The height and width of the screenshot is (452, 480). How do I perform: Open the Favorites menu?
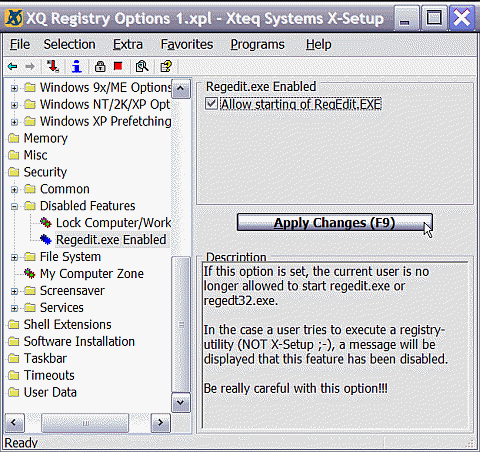[x=187, y=44]
